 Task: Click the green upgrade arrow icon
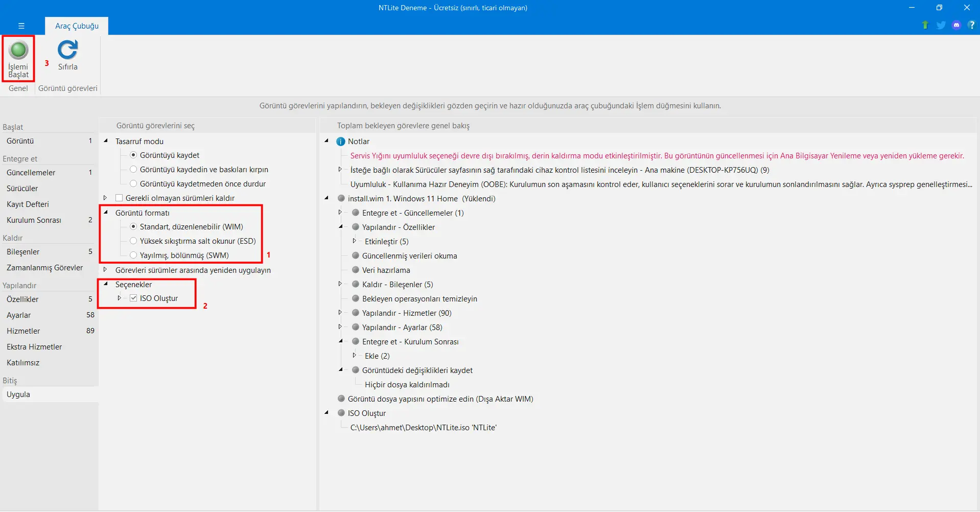click(925, 25)
